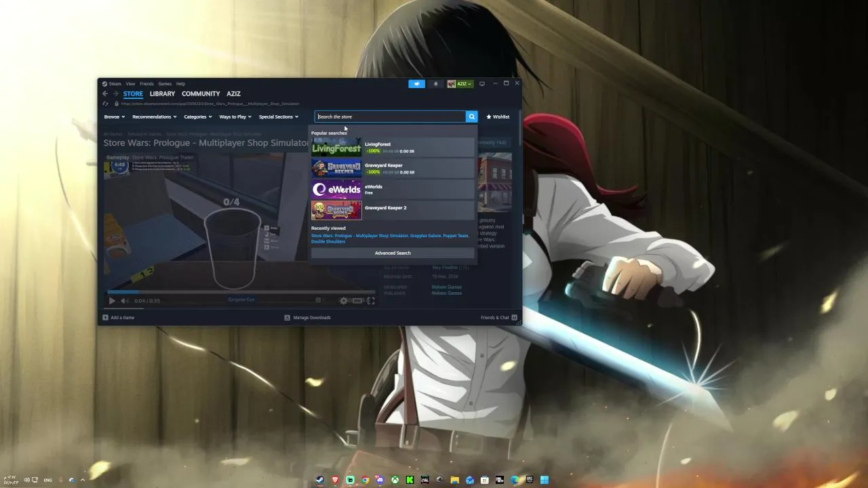
Task: Click the Add a Game plus icon
Action: [x=105, y=317]
